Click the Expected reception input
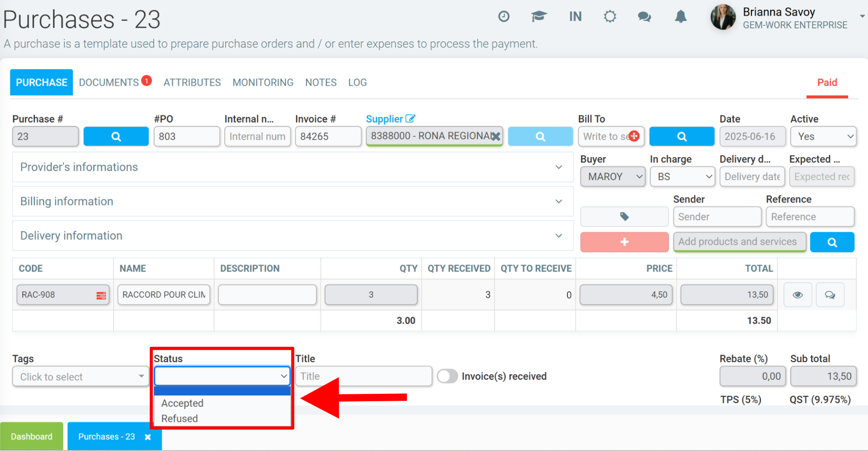Screen dimensions: 868x451 (822, 177)
